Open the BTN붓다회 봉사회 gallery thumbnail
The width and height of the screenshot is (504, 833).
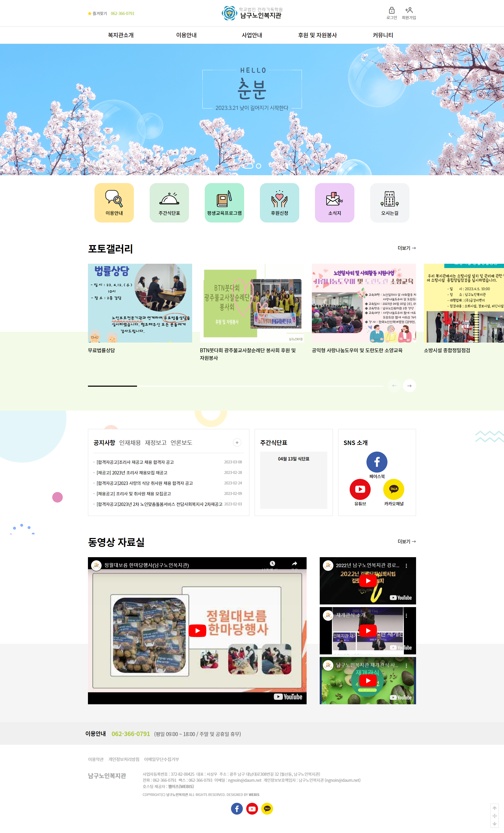point(252,303)
